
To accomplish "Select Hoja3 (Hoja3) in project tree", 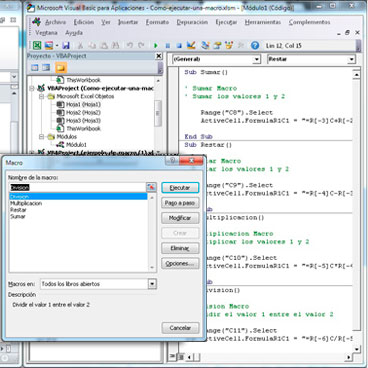I will click(83, 120).
